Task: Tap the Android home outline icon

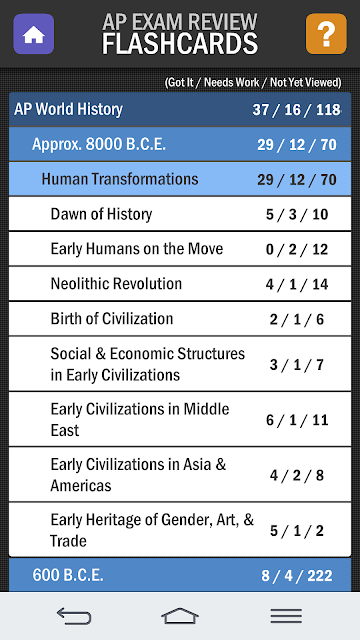Action: (x=180, y=616)
